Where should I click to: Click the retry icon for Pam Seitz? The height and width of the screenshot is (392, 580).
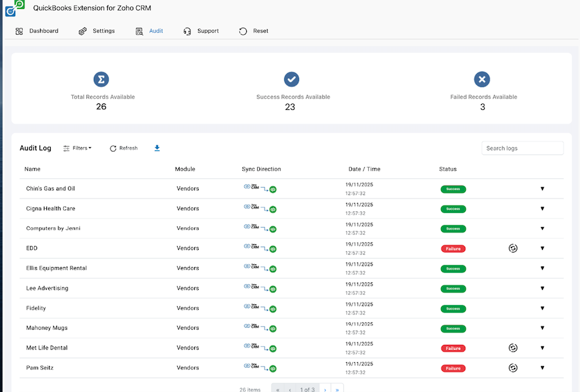click(x=513, y=367)
